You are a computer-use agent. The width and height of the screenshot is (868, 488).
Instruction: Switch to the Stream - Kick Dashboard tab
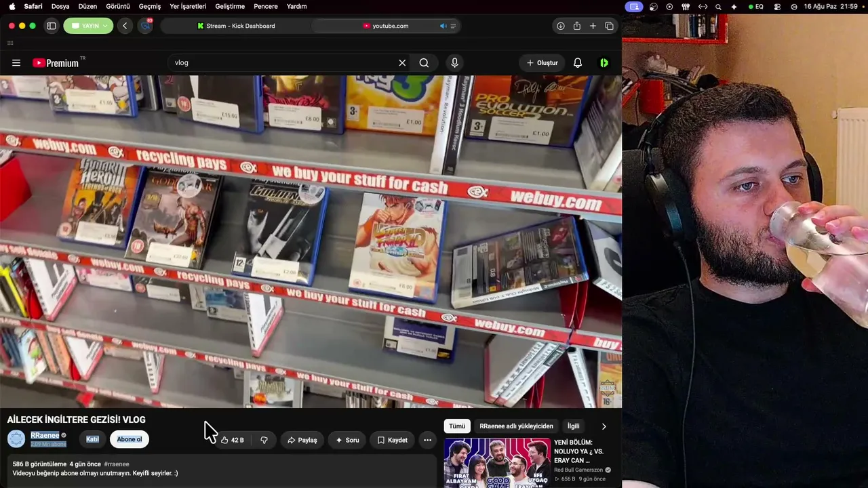236,26
